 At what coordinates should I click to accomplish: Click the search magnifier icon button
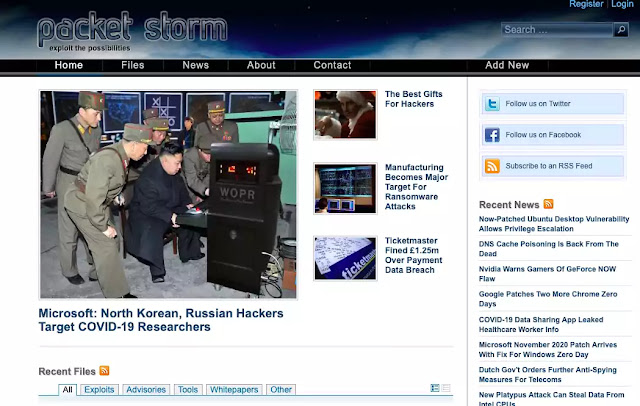coord(621,30)
